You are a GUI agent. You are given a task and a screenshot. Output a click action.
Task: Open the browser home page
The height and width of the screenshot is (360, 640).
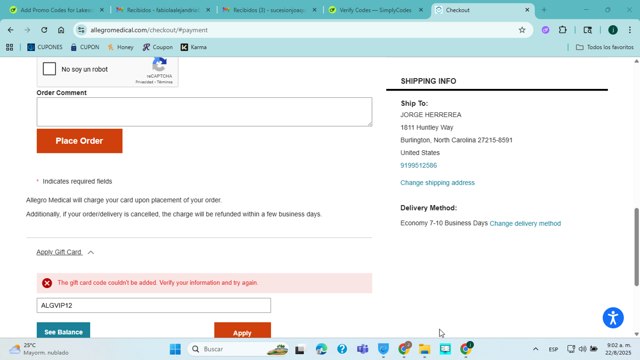coord(61,30)
